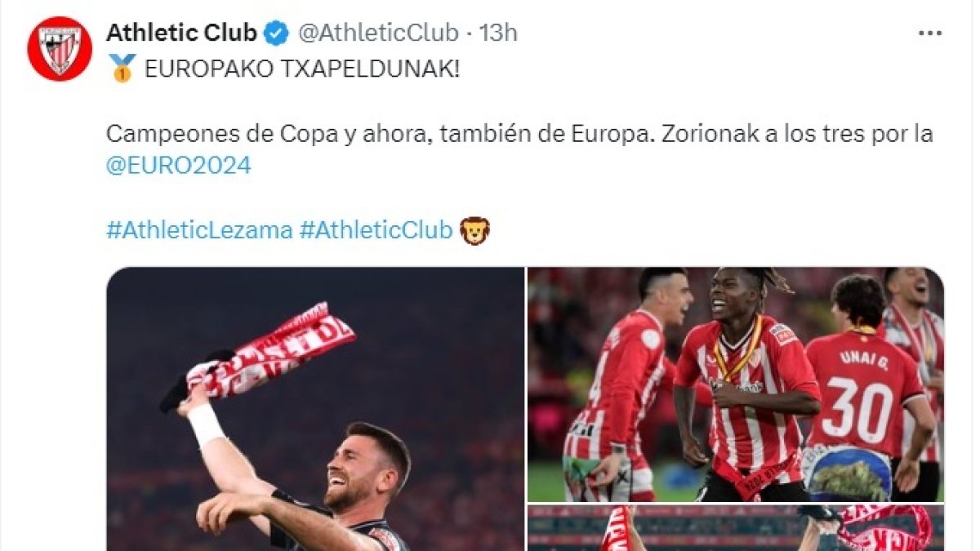Open the three-dot more options menu
The width and height of the screenshot is (980, 551).
point(930,33)
